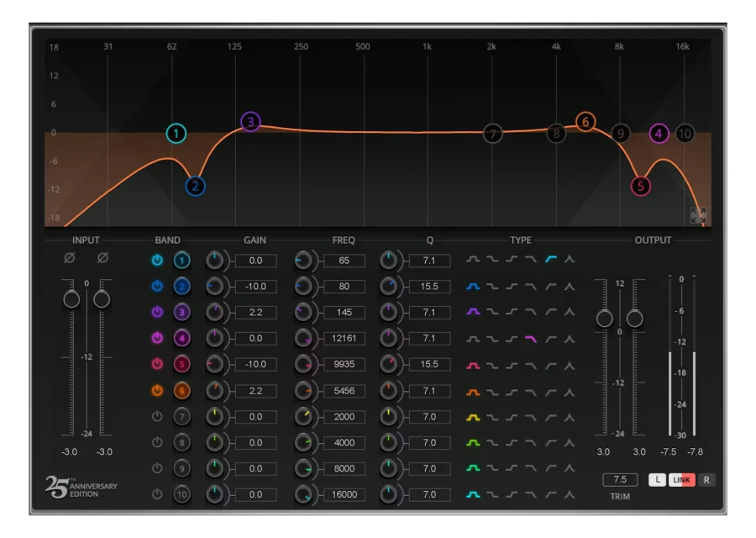The image size is (756, 538).
Task: Click the band 9 number button in the list
Action: pos(181,468)
